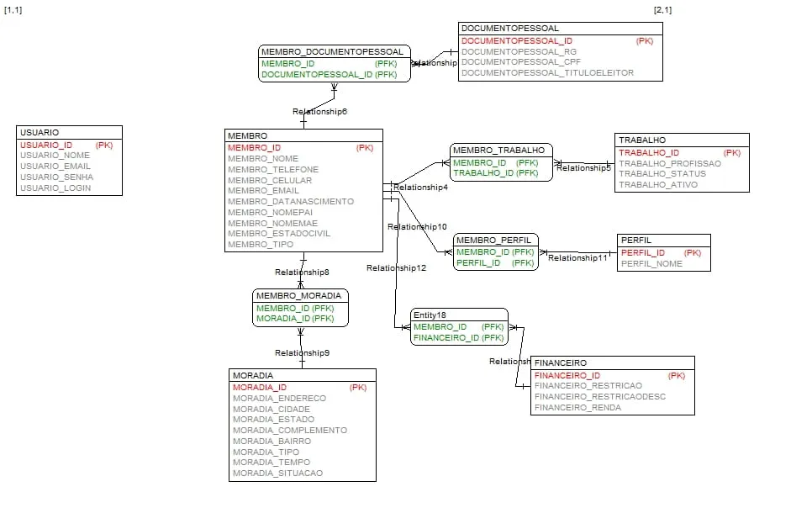Click the TRABALHO_ATIVO attribute
This screenshot has height=529, width=812.
point(658,185)
